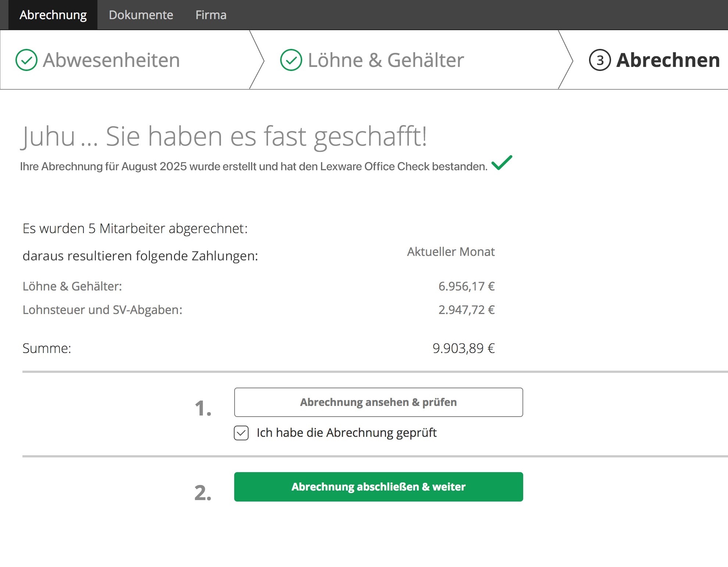728x567 pixels.
Task: Open the Abrechnung tab
Action: tap(53, 15)
